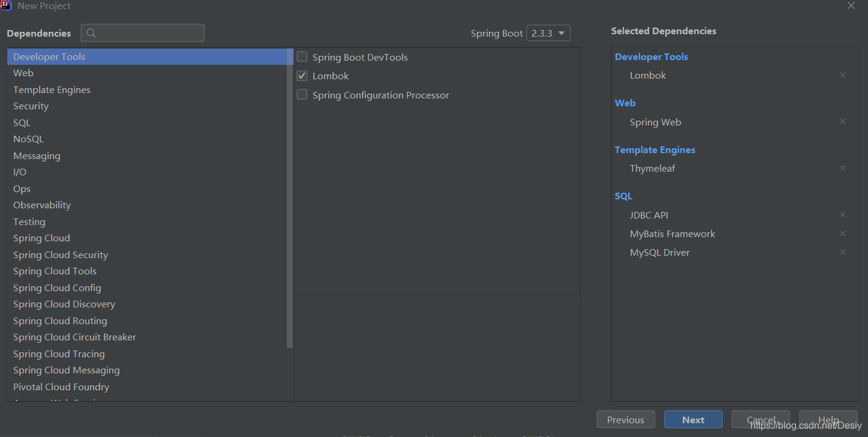Open Help for this dialog
868x437 pixels.
pyautogui.click(x=828, y=420)
